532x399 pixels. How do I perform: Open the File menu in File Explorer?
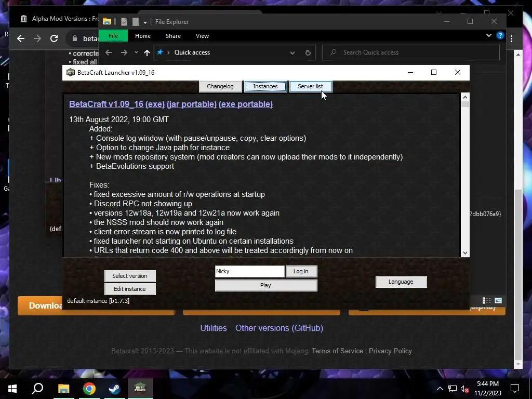click(113, 36)
